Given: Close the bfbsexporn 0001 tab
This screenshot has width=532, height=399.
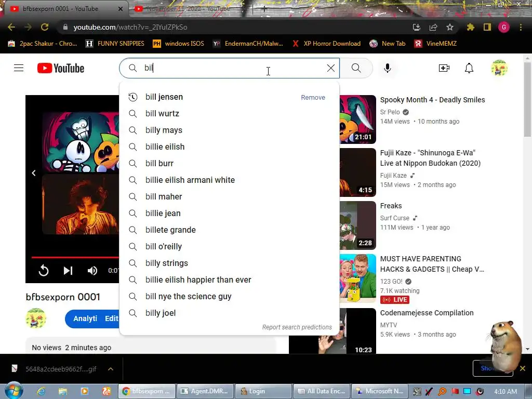Looking at the screenshot, I should [121, 9].
